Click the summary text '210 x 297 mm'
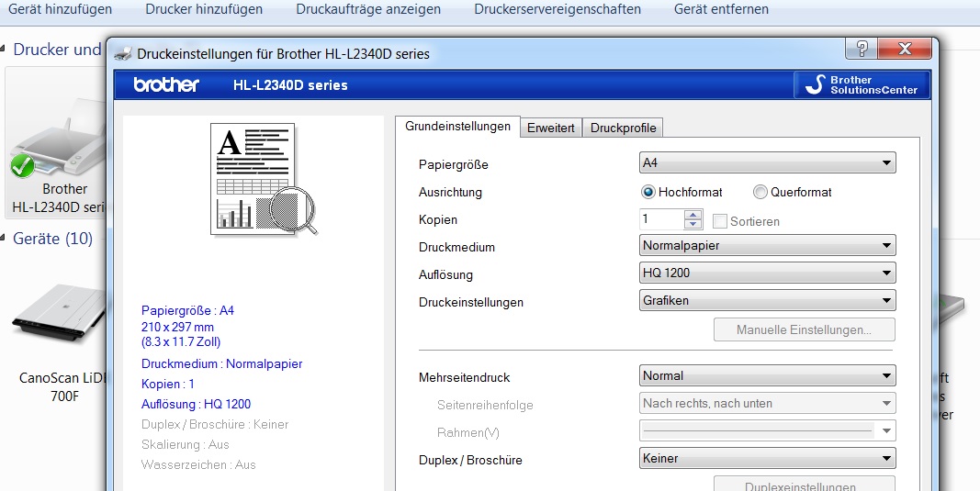This screenshot has width=980, height=491. [x=177, y=327]
